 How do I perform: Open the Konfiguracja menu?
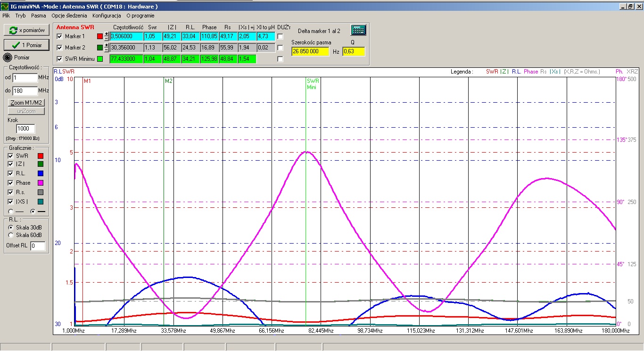(107, 16)
